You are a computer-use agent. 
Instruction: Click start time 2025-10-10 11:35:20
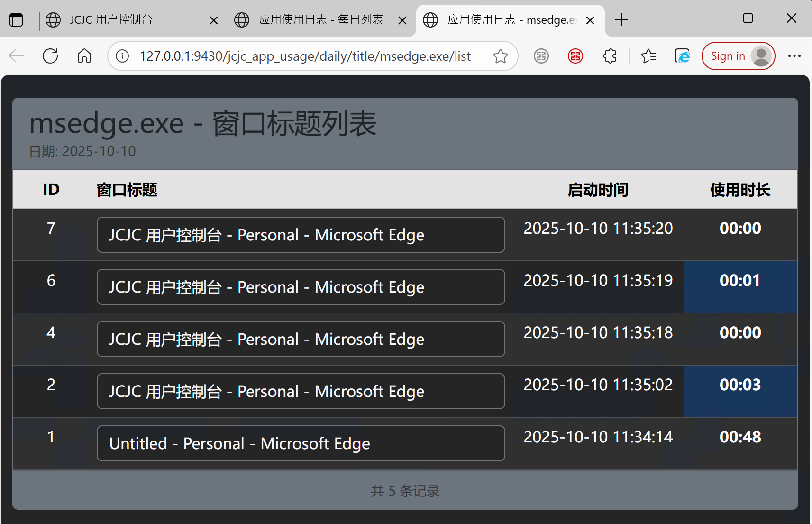click(598, 228)
